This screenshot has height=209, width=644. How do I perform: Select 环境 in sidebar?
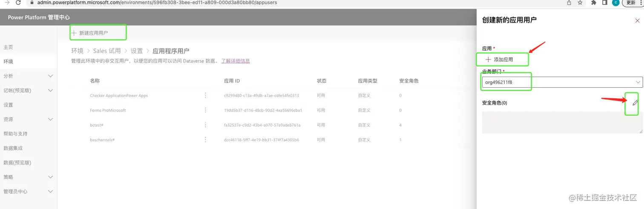pos(29,62)
